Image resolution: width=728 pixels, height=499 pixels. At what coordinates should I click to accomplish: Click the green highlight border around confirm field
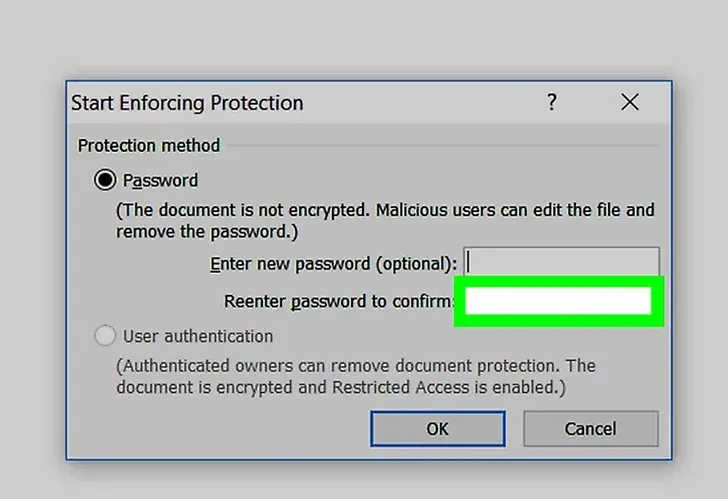pyautogui.click(x=559, y=281)
